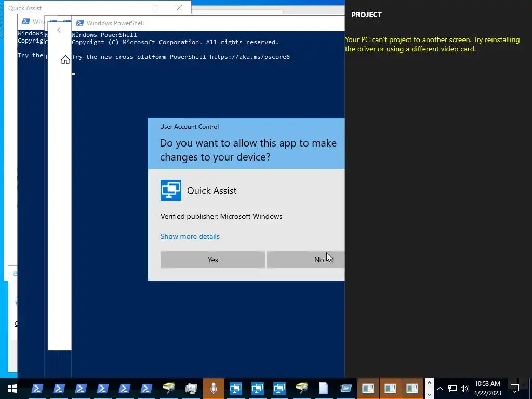Click "Do you want to allow this app" heading

tap(248, 150)
